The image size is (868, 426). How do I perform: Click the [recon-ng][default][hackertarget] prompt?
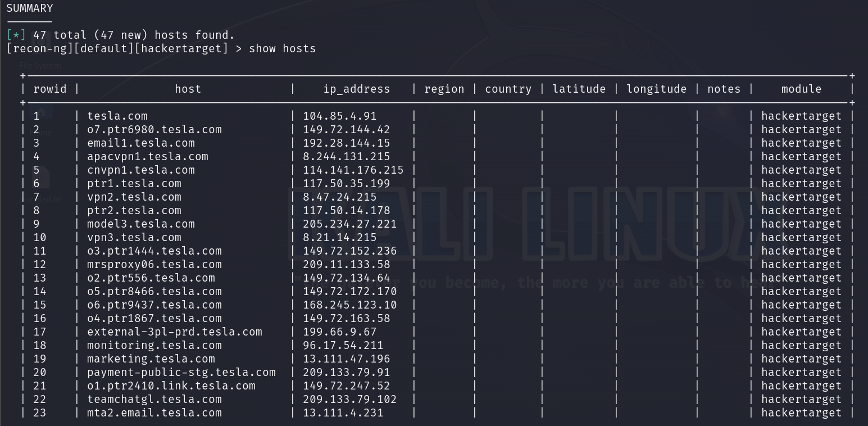tap(117, 48)
